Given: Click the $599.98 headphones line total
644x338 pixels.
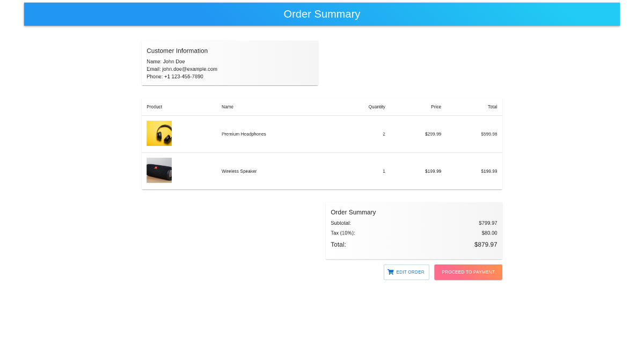Looking at the screenshot, I should [488, 134].
